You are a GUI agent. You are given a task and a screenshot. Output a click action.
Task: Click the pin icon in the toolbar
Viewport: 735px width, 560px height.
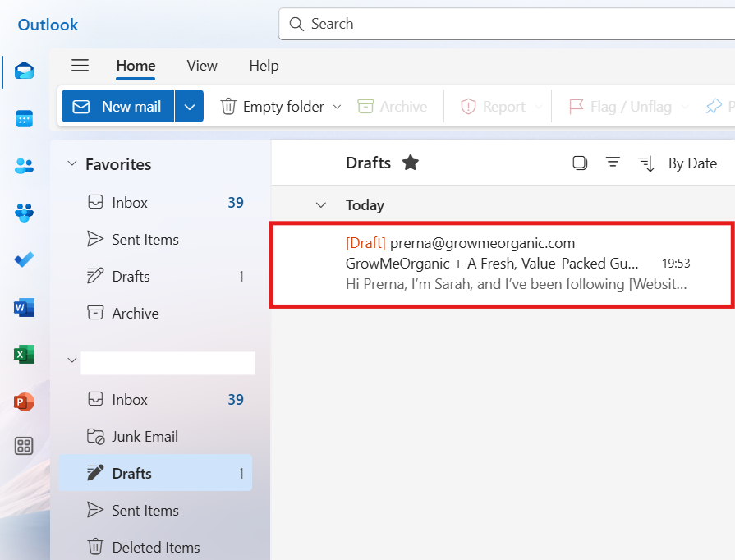[714, 107]
